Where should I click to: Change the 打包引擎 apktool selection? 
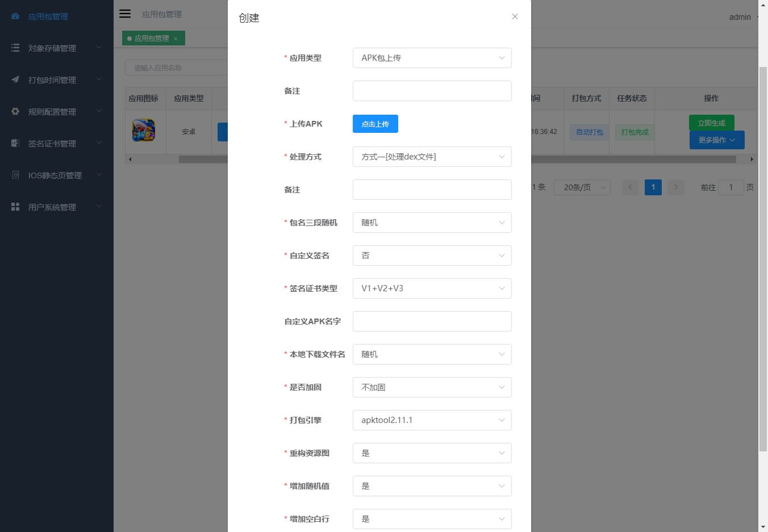(x=432, y=420)
